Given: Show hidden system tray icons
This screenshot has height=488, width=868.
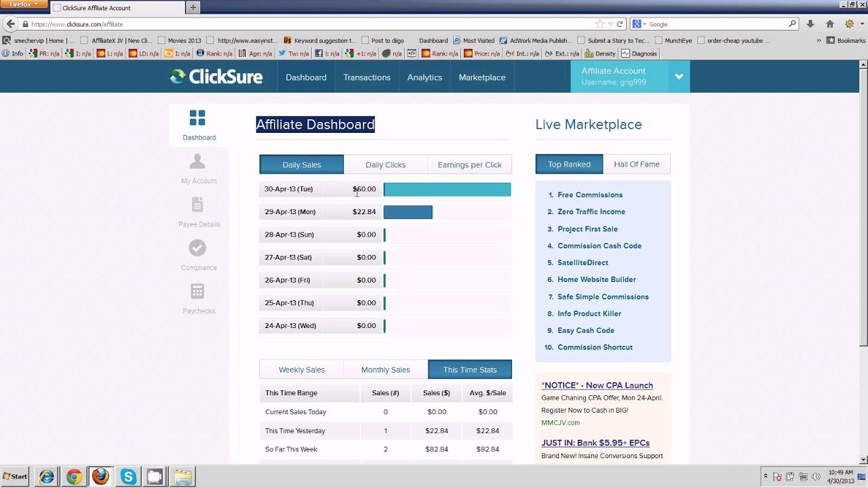Looking at the screenshot, I should [765, 476].
